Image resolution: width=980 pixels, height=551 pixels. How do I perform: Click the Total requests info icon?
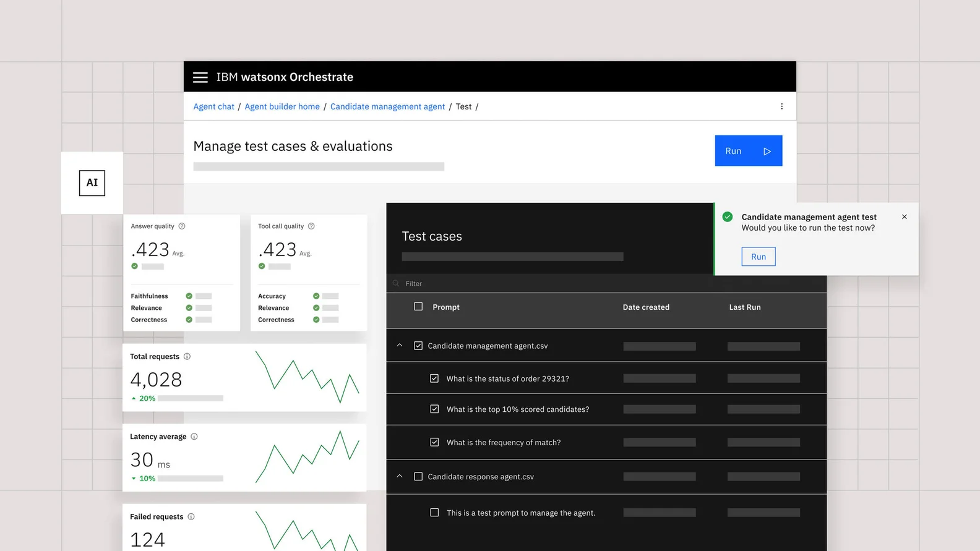[x=187, y=357]
